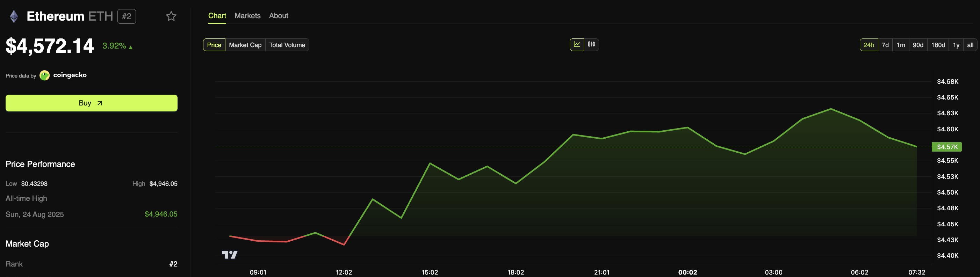Select the Total Volume chart metric
Viewport: 980px width, 277px height.
pyautogui.click(x=287, y=45)
